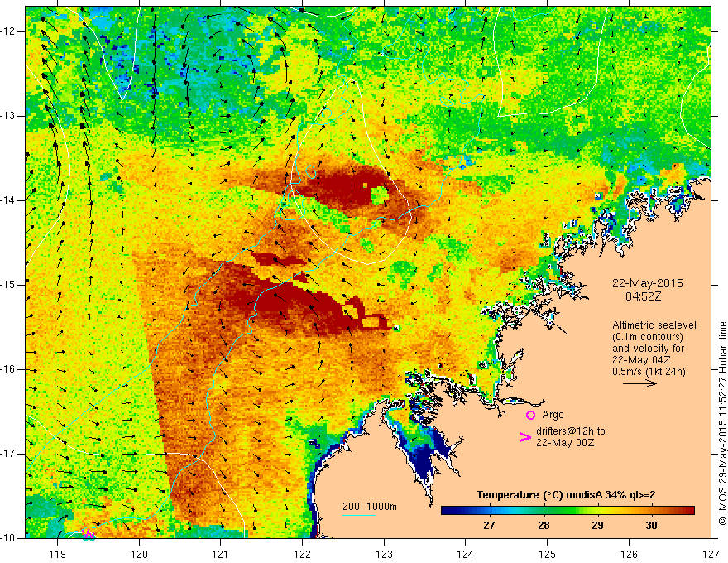Screen dimensions: 728x563
Task: Click latitude axis label -16
Action: coord(8,369)
